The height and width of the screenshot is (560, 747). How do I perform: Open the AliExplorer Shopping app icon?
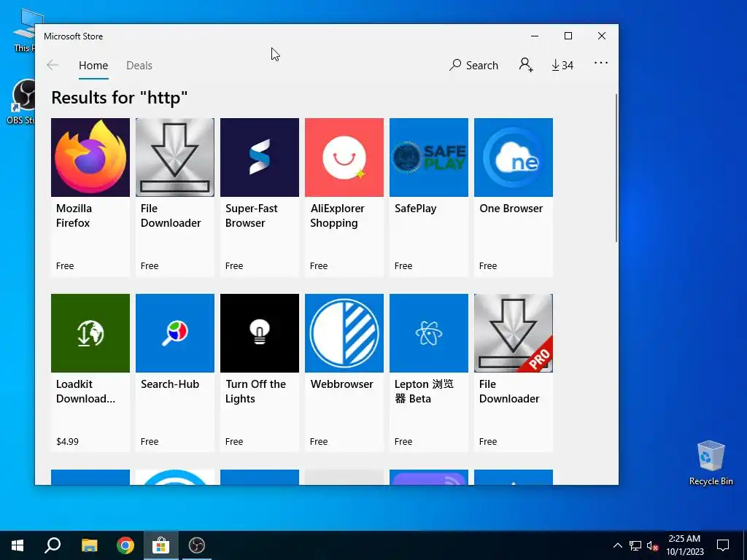pos(344,157)
